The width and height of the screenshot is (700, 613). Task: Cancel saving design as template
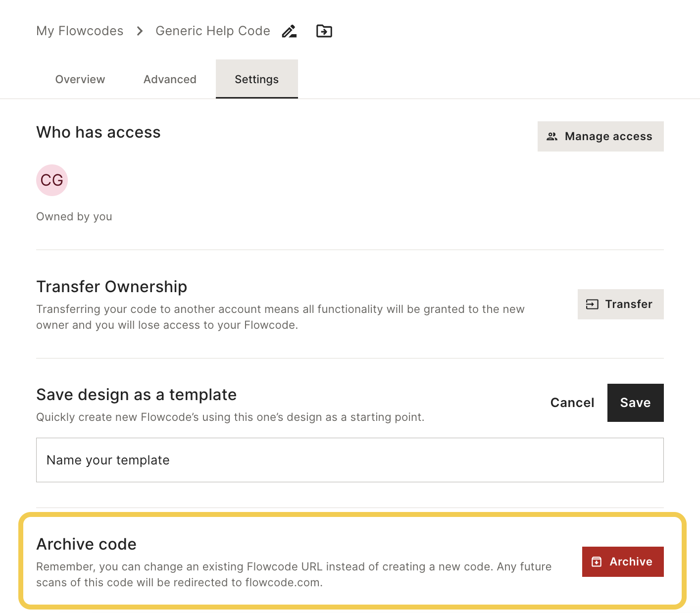tap(572, 403)
